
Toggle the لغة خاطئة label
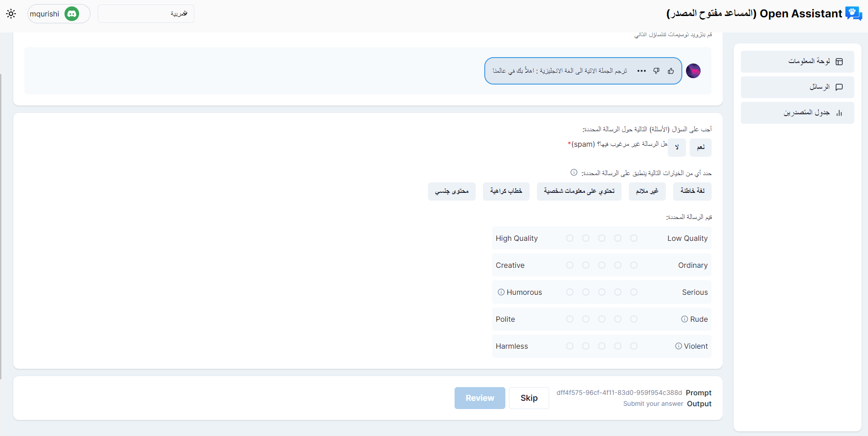[x=692, y=191]
